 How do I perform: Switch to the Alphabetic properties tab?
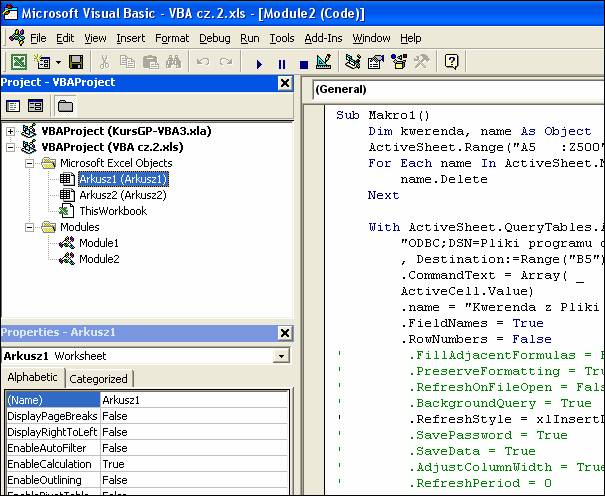tap(32, 377)
